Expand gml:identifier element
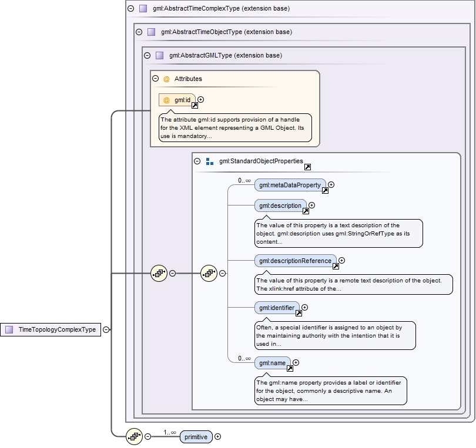This screenshot has height=448, width=476. point(305,307)
